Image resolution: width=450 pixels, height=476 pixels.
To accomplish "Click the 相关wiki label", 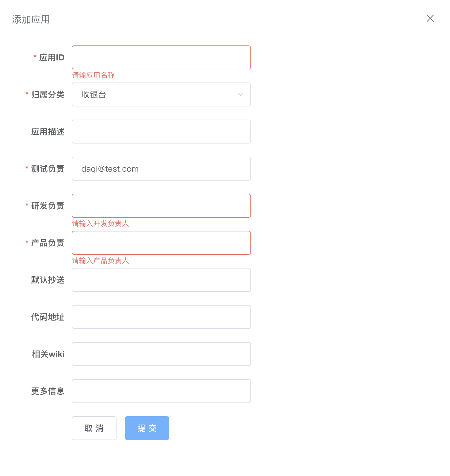I will click(x=48, y=354).
